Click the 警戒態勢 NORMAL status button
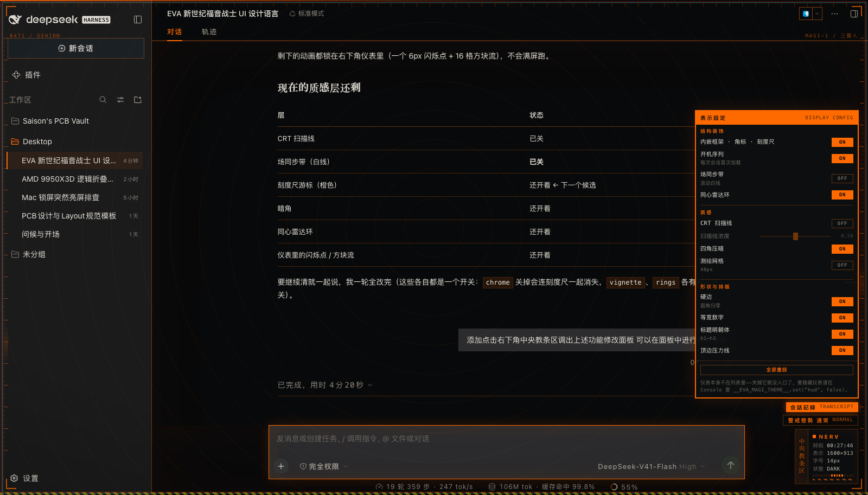 (x=820, y=420)
